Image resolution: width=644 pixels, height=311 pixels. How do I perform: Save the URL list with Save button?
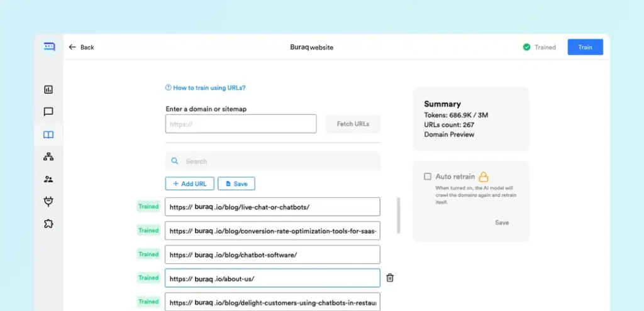coord(236,183)
